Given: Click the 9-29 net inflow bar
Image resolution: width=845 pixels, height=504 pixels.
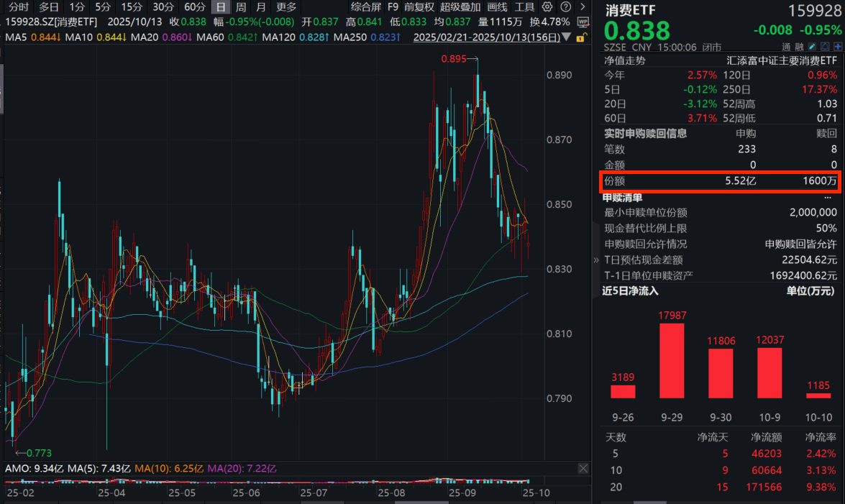Looking at the screenshot, I should tap(672, 360).
